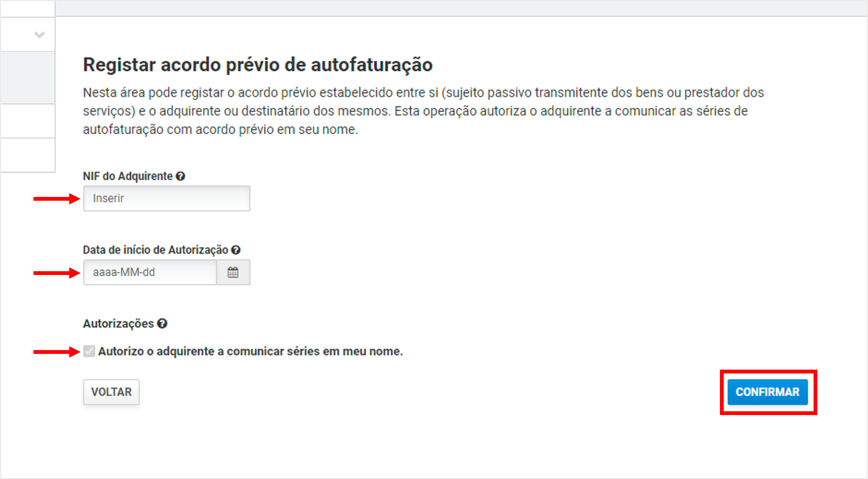
Task: Click the aaaa-MM-dd date field
Action: pos(150,272)
